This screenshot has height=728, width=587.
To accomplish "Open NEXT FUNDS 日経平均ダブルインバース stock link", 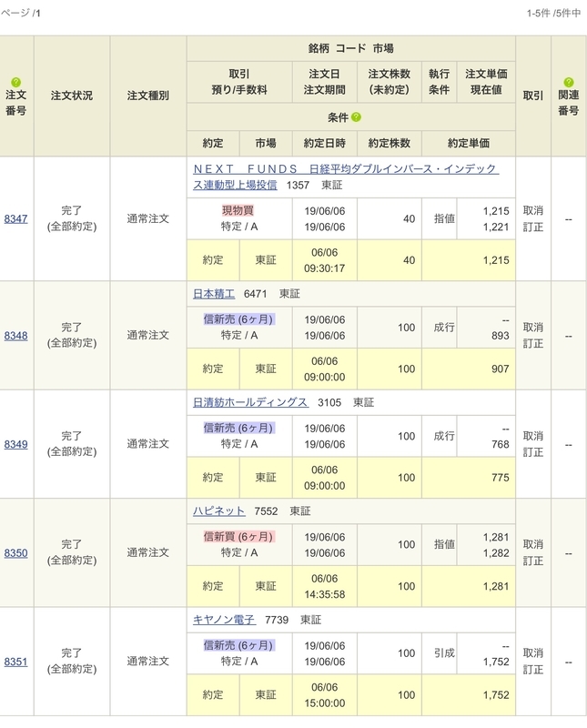I will 346,177.
